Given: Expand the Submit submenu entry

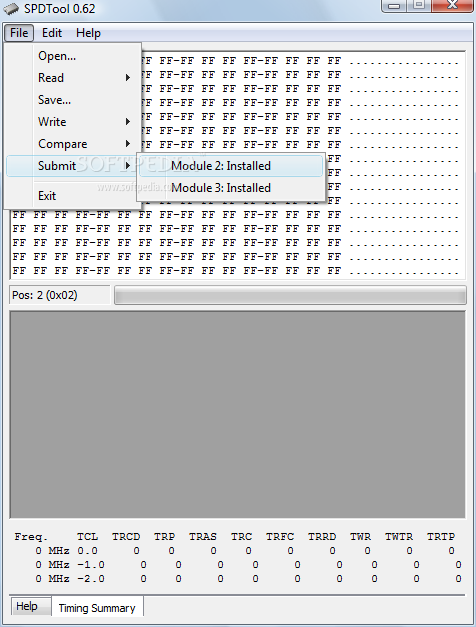Looking at the screenshot, I should pos(73,166).
